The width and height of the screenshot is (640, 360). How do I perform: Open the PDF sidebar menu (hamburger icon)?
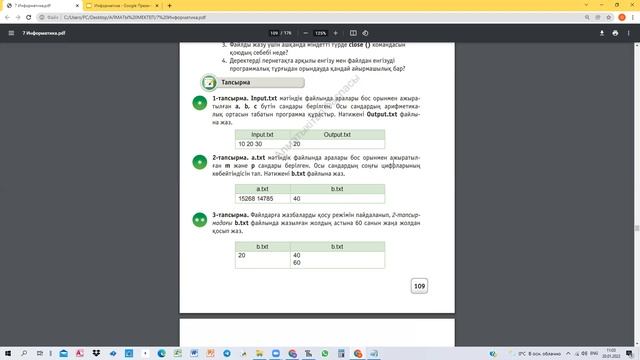(11, 33)
